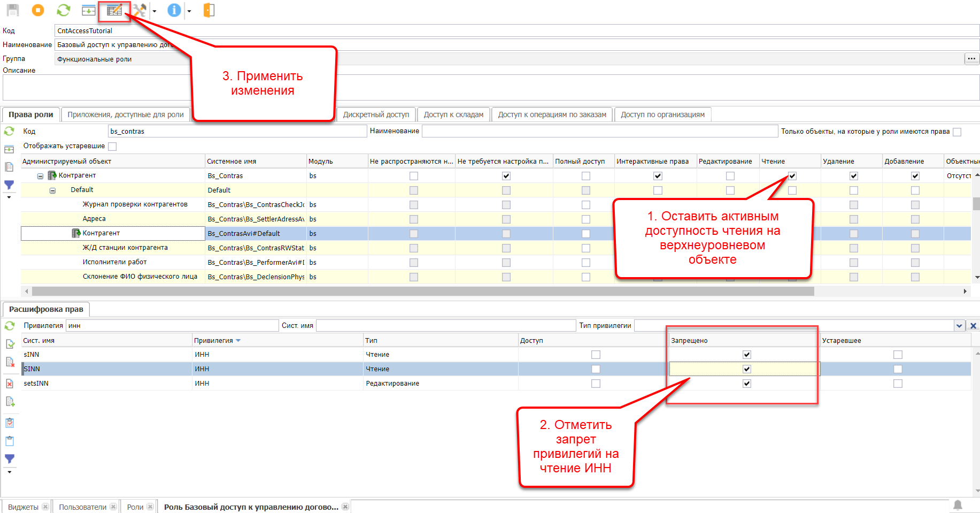Click the horizontal scrollbar of the rights grid
The height and width of the screenshot is (513, 980).
point(422,292)
